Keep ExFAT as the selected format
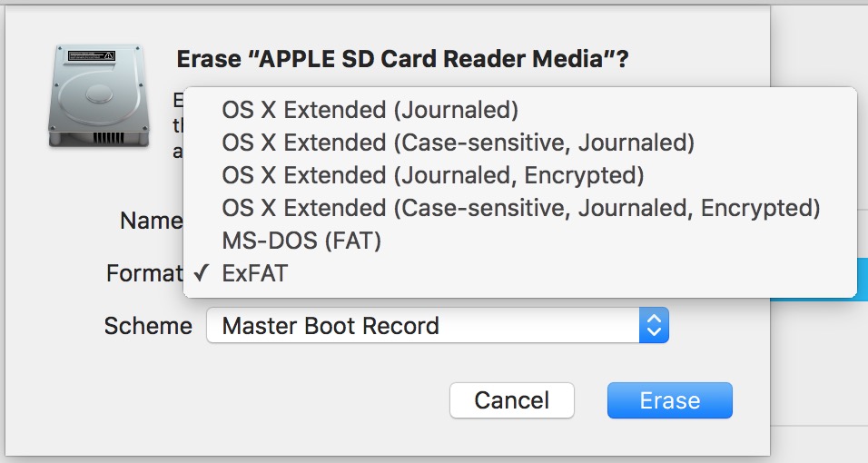 pos(254,273)
